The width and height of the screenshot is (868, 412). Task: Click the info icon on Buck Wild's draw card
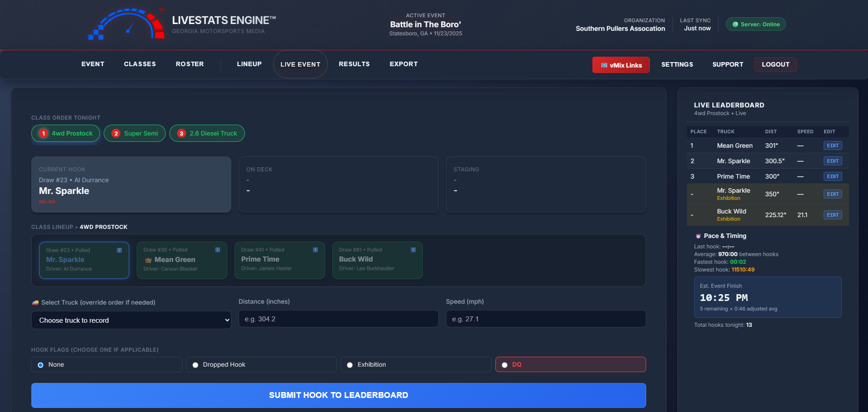coord(412,249)
